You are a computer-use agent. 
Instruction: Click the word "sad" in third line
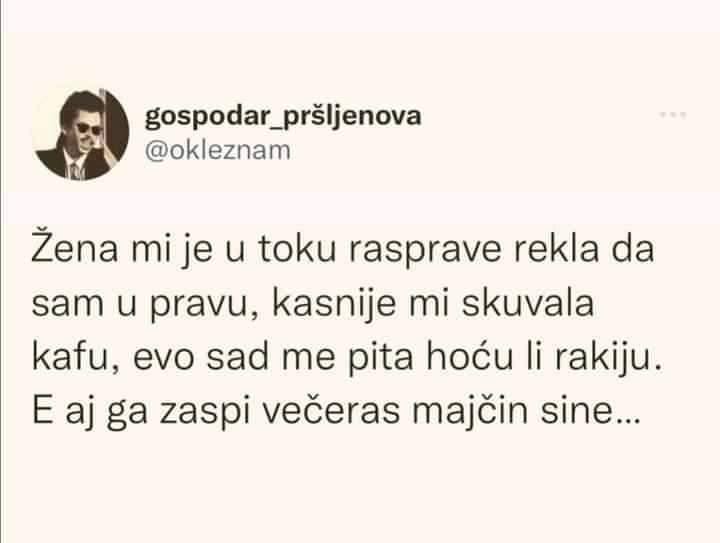pos(237,357)
